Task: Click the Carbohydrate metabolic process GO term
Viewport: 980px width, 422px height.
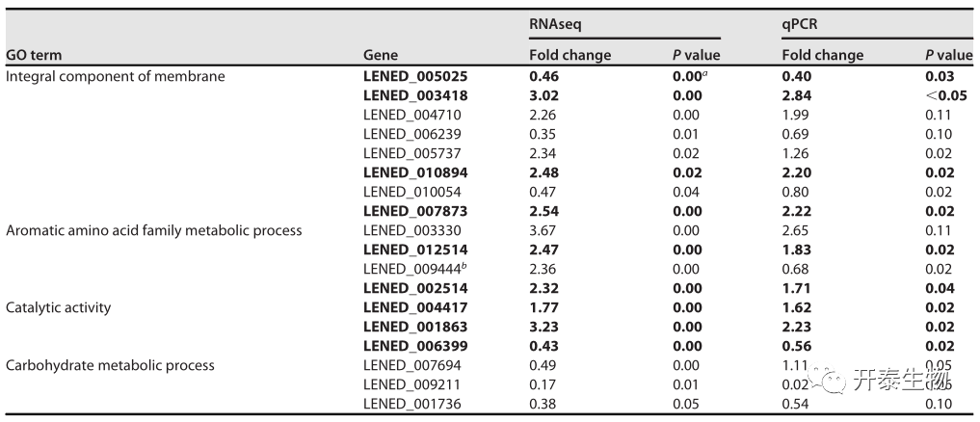Action: [110, 365]
